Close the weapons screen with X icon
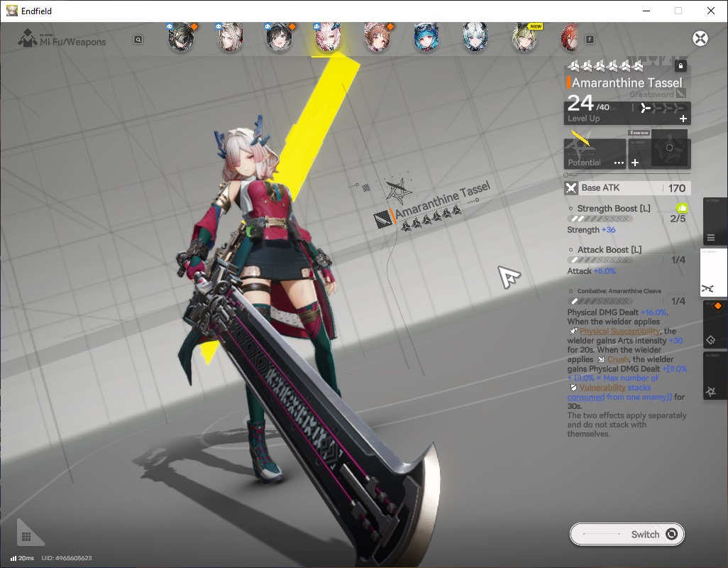The width and height of the screenshot is (728, 568). pos(700,38)
